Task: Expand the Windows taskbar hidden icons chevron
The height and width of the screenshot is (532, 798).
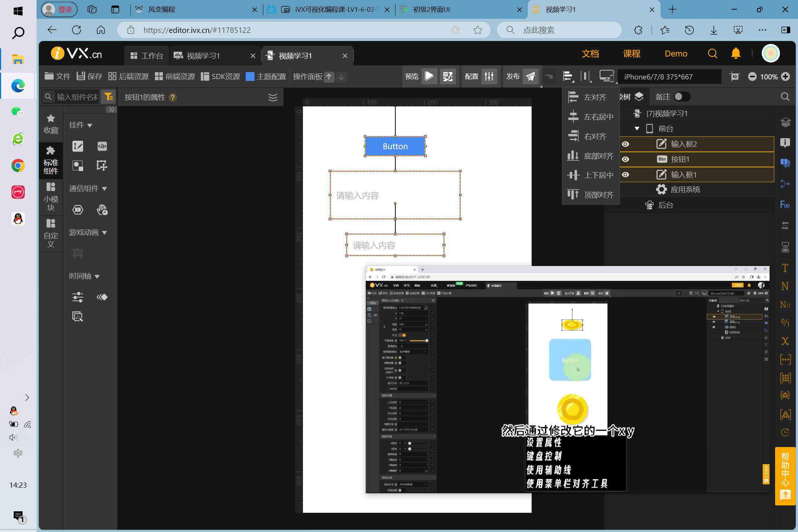Action: [x=27, y=398]
